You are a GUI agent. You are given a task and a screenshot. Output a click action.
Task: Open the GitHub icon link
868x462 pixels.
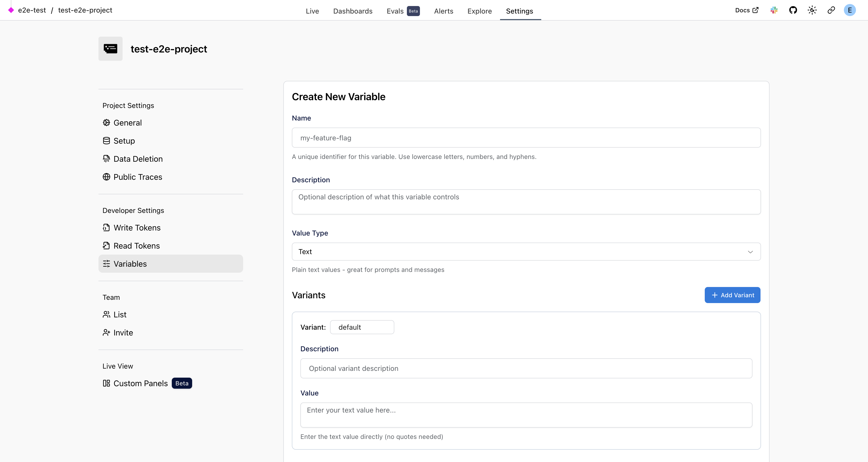pos(793,10)
